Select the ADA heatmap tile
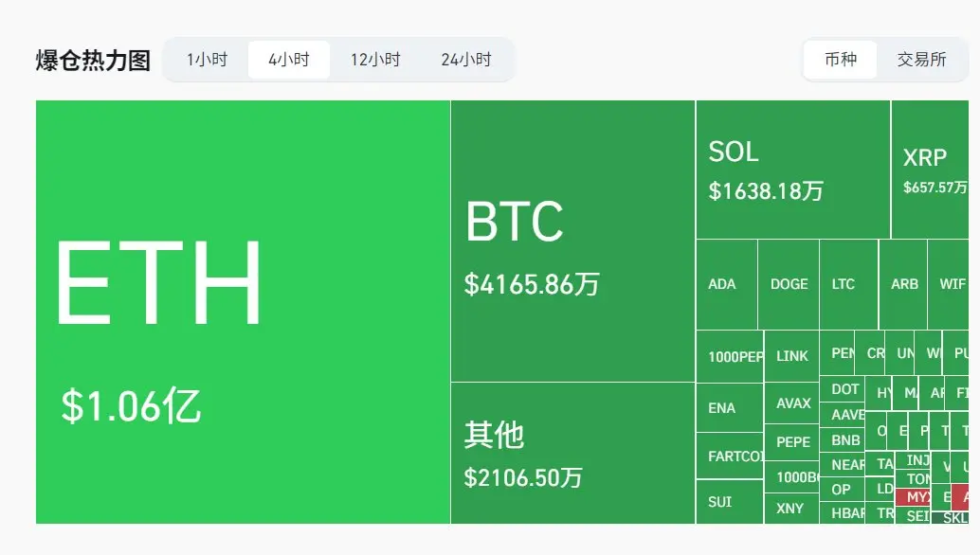980x555 pixels. tap(726, 285)
